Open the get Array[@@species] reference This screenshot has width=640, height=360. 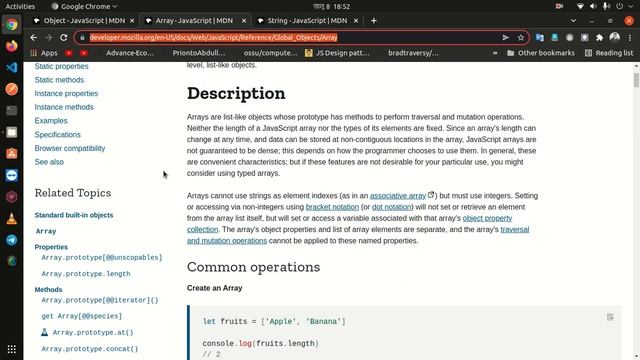click(82, 316)
